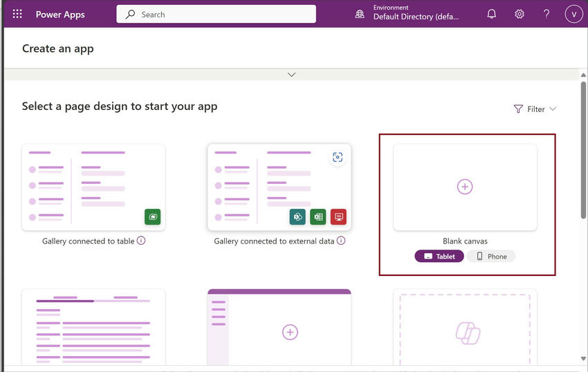Click the Gallery connected to external data label
The width and height of the screenshot is (588, 372).
pyautogui.click(x=274, y=241)
